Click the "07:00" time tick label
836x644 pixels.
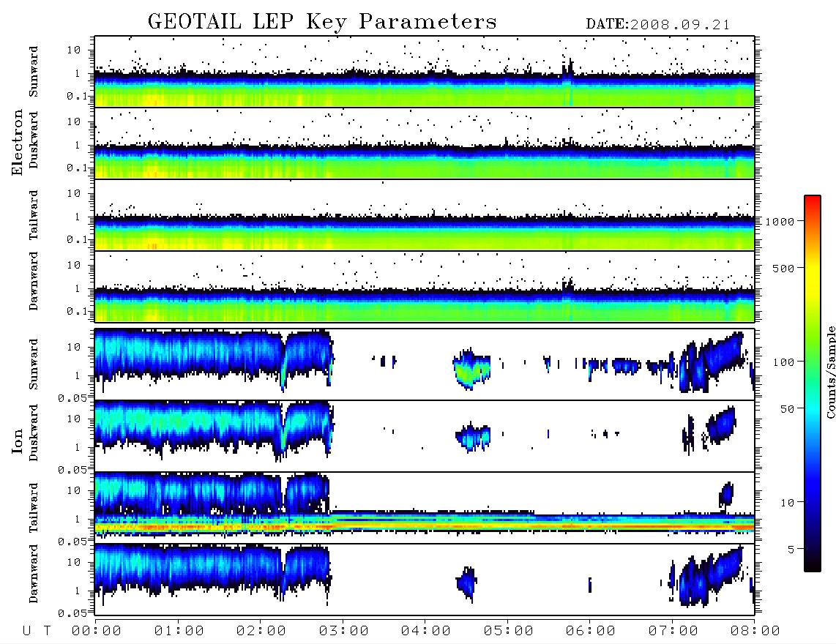point(673,632)
